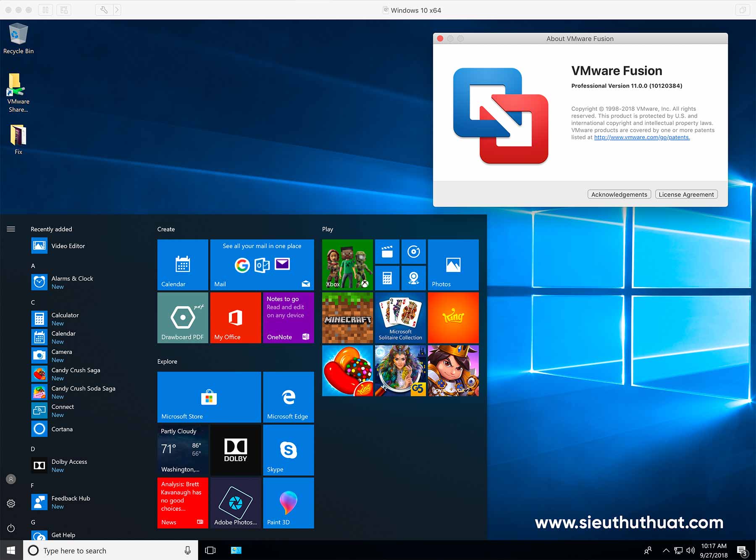Open Feedback Hub app
This screenshot has width=756, height=560.
point(88,502)
